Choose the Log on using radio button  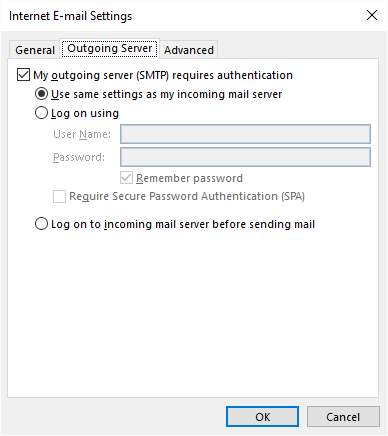tap(41, 113)
